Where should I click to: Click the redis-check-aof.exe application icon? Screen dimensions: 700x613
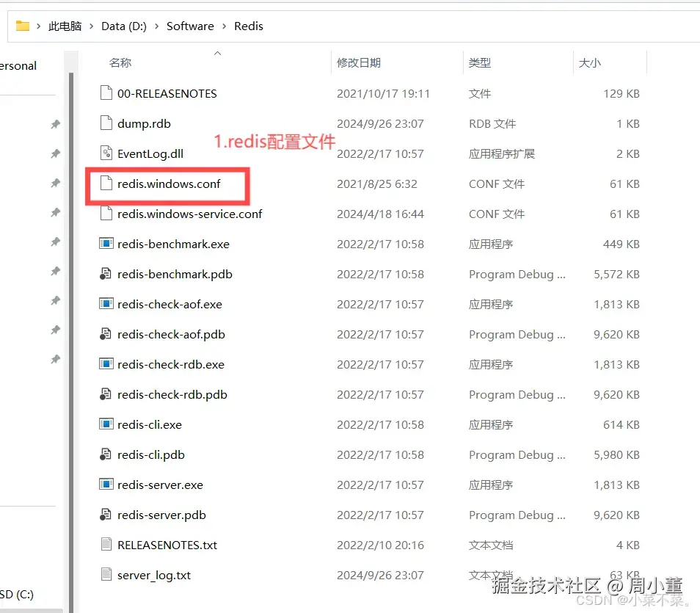tap(106, 304)
